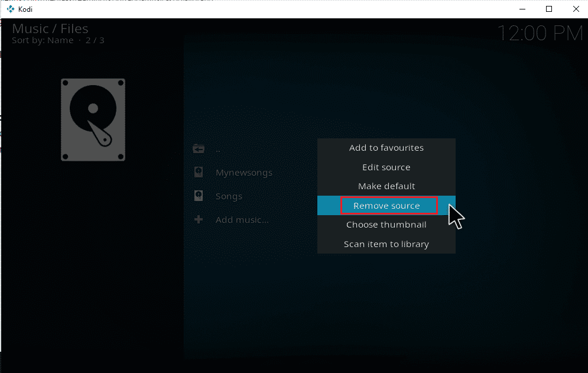
Task: Select Scan item to library
Action: [x=386, y=244]
